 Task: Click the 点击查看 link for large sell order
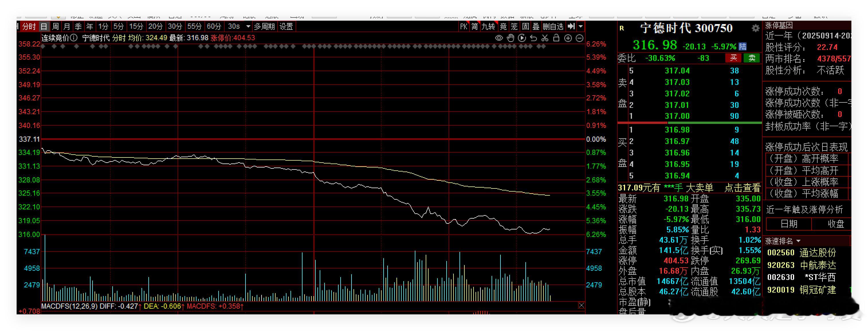[743, 188]
